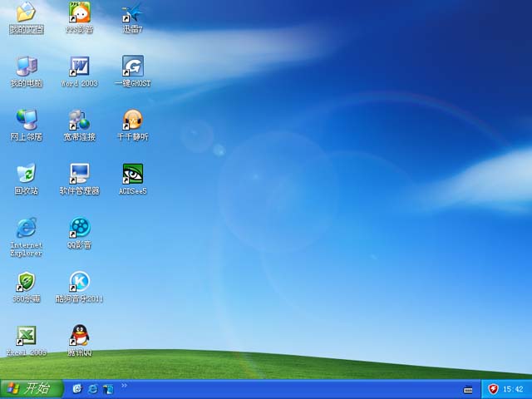Select the 软件管理器 software manager shortcut

pyautogui.click(x=79, y=174)
